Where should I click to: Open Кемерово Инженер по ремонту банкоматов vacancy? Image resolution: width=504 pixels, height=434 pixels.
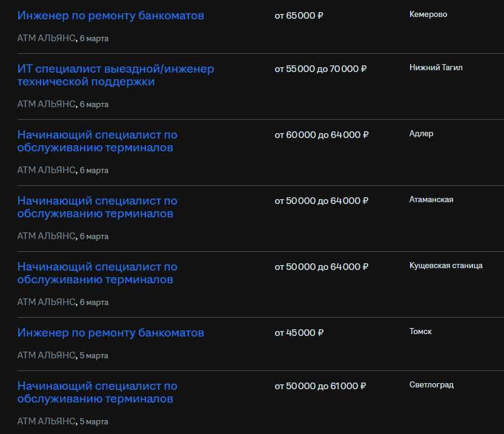(111, 16)
